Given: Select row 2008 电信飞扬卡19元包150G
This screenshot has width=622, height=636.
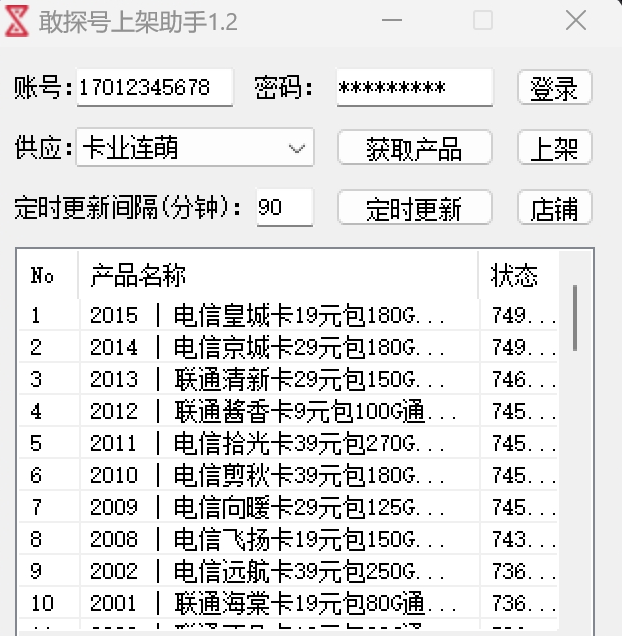Looking at the screenshot, I should (x=288, y=539).
